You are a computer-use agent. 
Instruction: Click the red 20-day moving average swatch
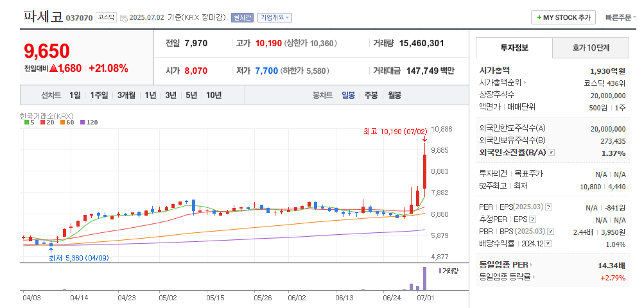coord(42,123)
